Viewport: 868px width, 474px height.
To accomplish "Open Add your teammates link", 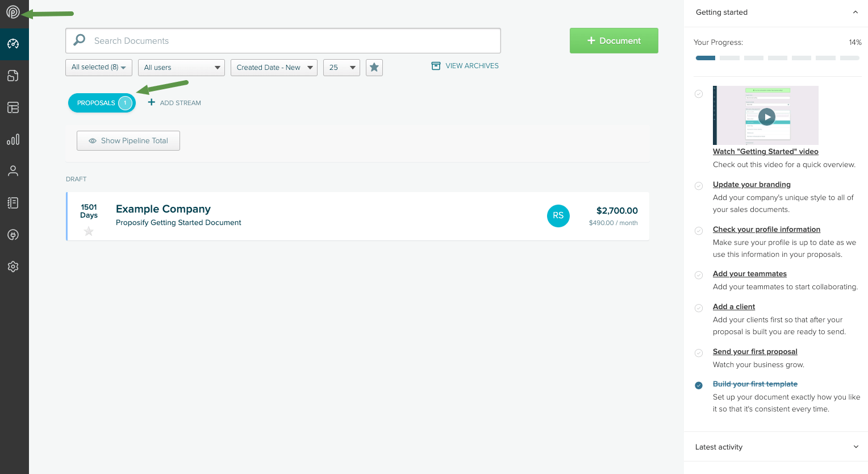I will [750, 273].
